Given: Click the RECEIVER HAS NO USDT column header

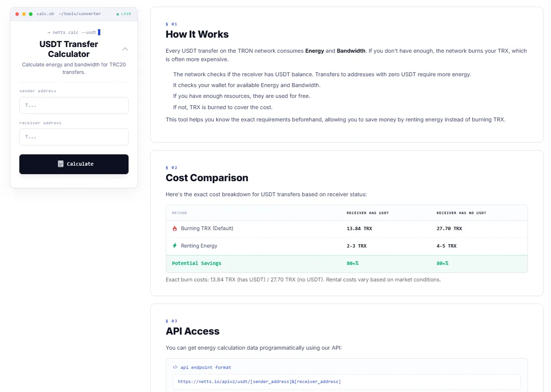Looking at the screenshot, I should 461,213.
